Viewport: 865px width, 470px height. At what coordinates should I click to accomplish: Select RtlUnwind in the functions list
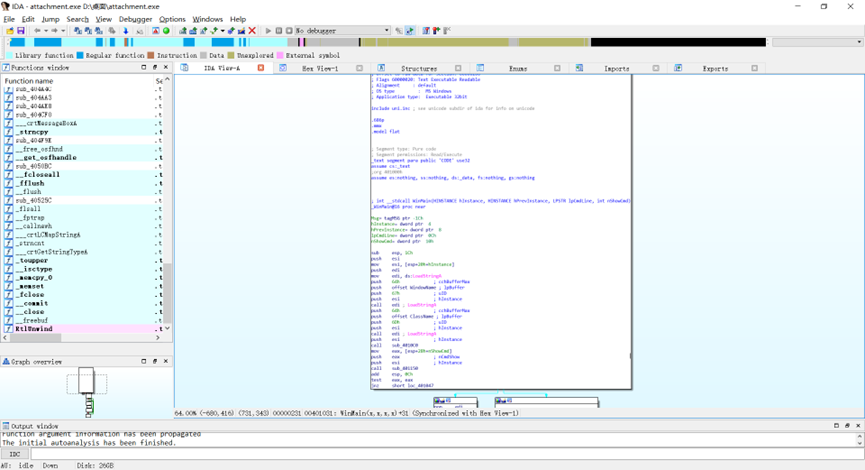click(33, 328)
